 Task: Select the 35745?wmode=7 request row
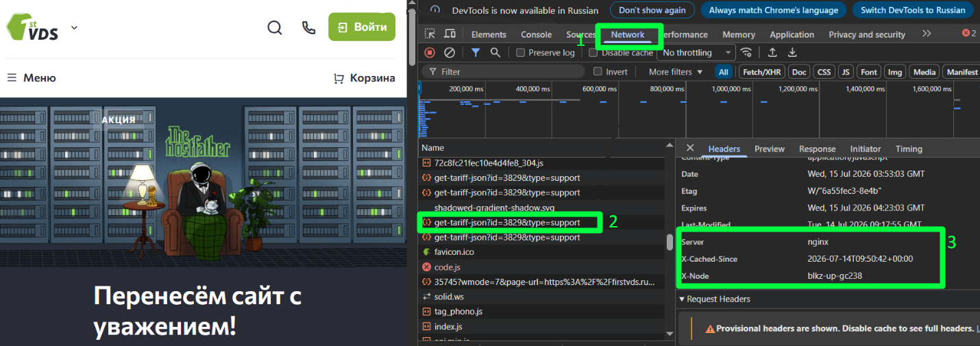(x=542, y=282)
